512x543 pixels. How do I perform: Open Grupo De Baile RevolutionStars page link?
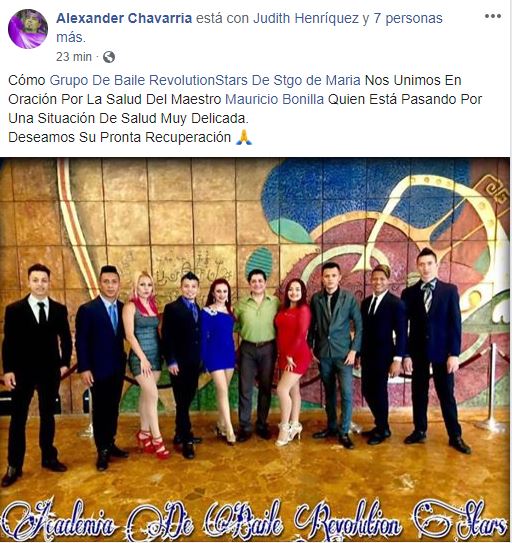(x=205, y=80)
